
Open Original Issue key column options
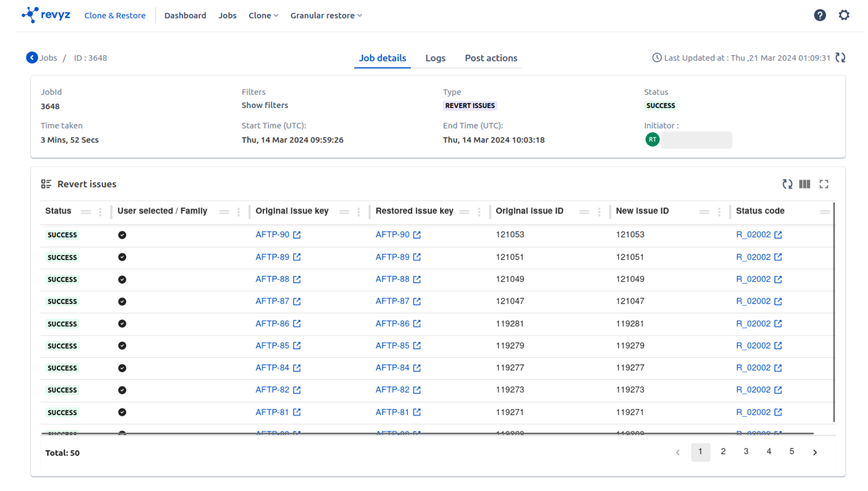click(x=359, y=212)
